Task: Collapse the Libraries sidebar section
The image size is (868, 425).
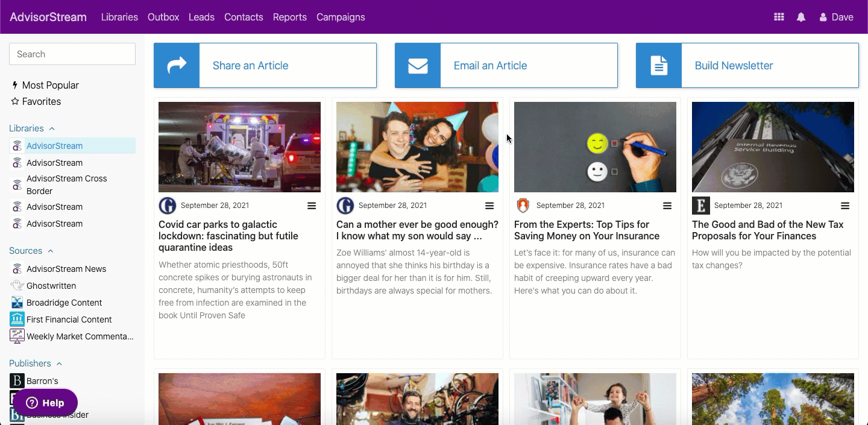Action: (x=32, y=128)
